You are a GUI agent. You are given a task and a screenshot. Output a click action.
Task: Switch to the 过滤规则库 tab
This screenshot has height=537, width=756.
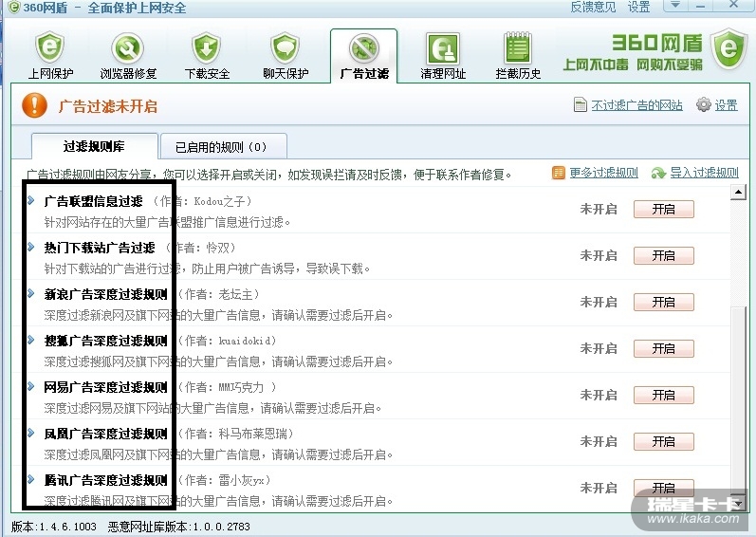pos(95,146)
